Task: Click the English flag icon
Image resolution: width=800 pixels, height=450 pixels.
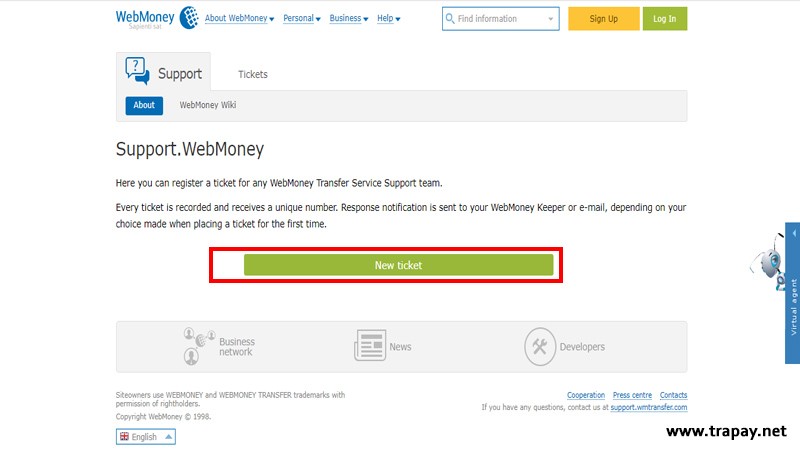Action: point(124,437)
